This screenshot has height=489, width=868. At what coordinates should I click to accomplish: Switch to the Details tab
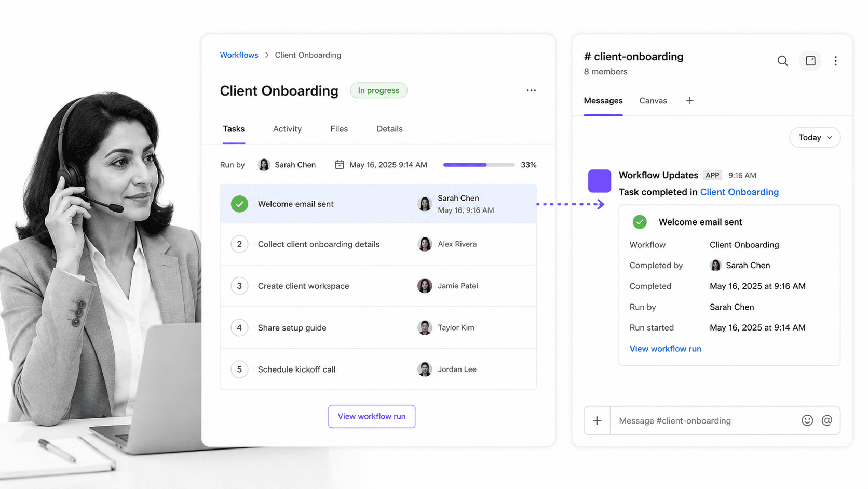point(389,129)
